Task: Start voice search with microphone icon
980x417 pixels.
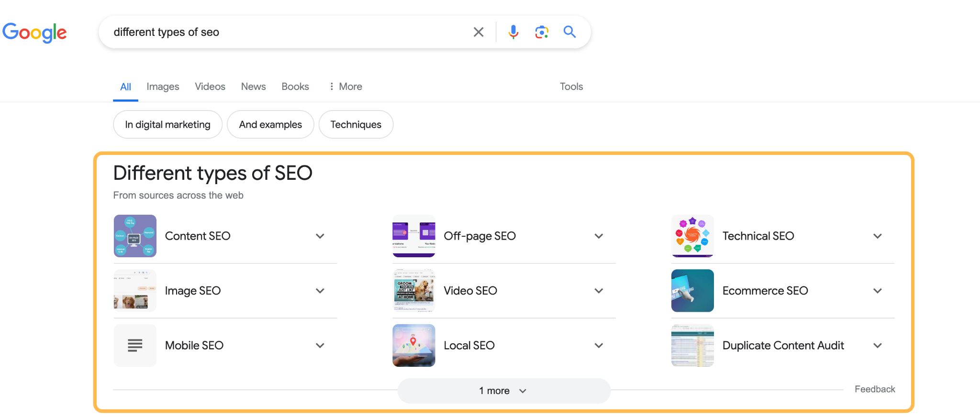Action: (513, 32)
